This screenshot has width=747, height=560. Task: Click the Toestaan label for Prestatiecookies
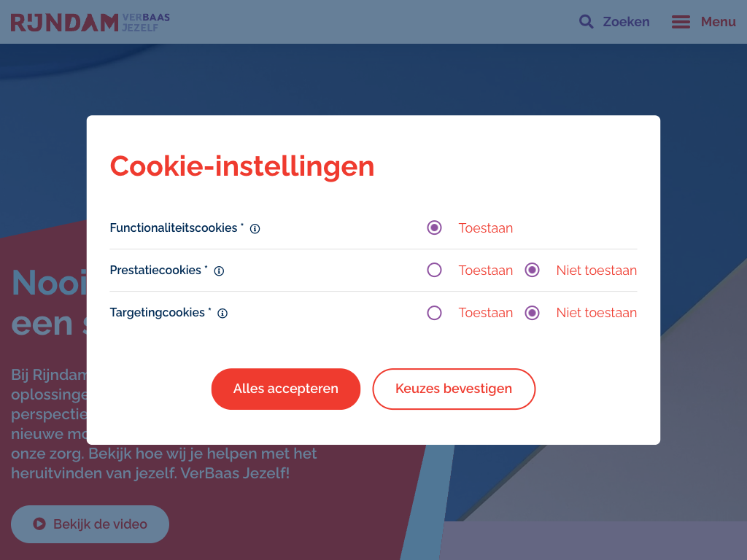tap(485, 271)
